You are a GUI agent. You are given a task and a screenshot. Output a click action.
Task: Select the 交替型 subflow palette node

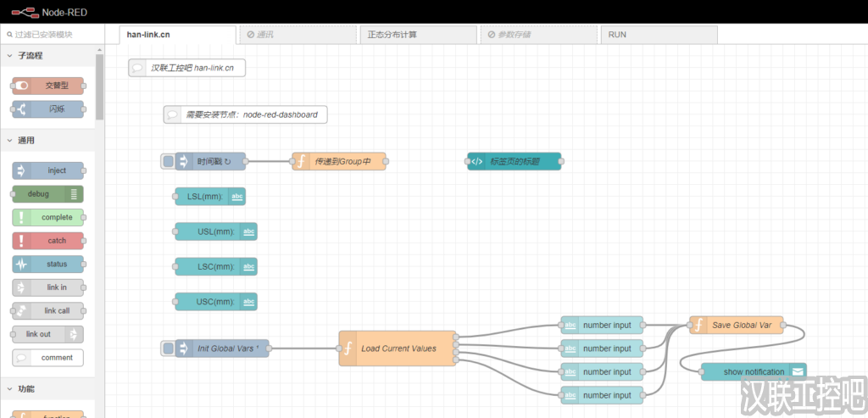coord(47,86)
